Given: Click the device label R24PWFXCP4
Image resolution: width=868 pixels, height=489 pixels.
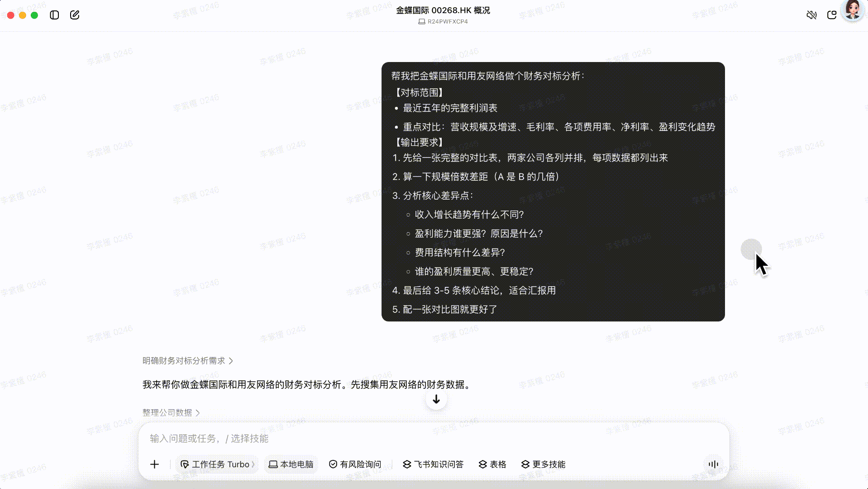Looking at the screenshot, I should (448, 21).
